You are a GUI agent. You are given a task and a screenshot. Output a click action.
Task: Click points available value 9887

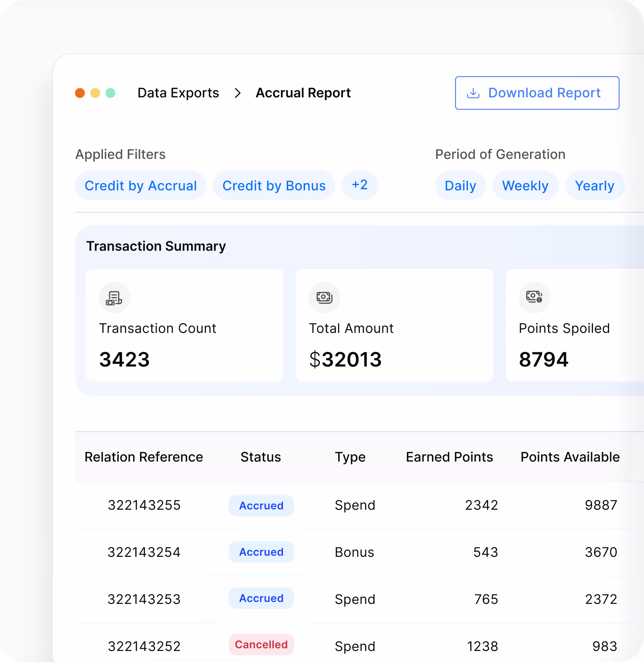click(601, 505)
